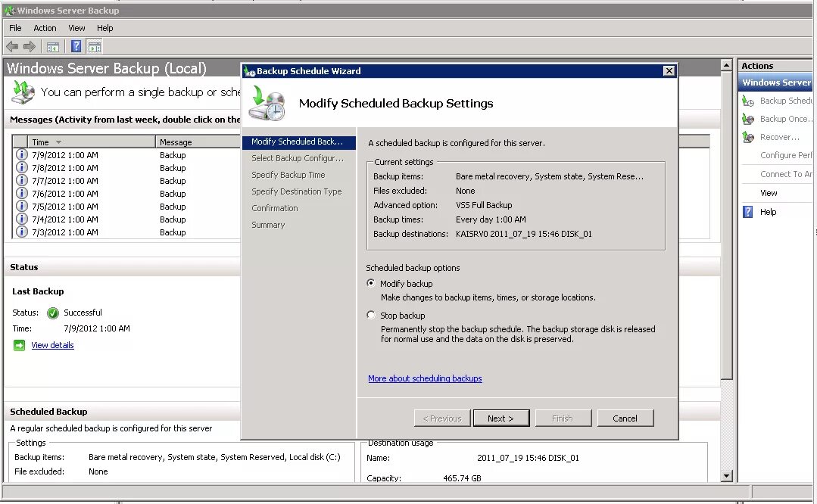The width and height of the screenshot is (817, 504).
Task: Click Configure Performance Settings action
Action: (x=786, y=155)
